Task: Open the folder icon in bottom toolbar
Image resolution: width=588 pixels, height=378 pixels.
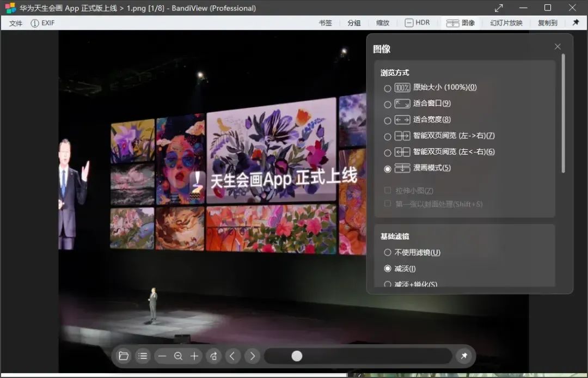Action: tap(124, 356)
